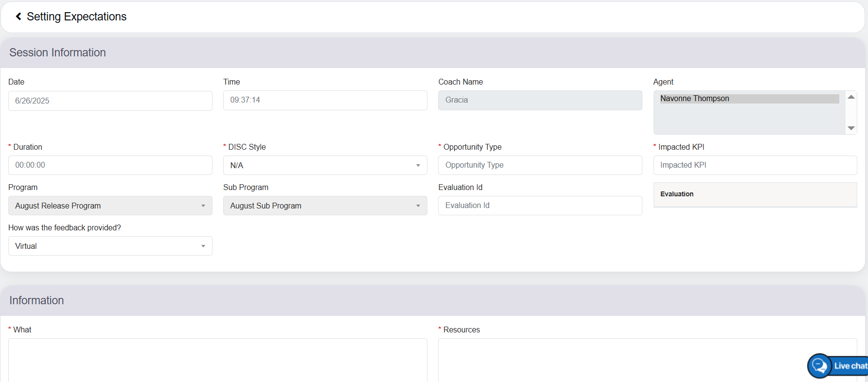The width and height of the screenshot is (868, 382).
Task: Expand the Program dropdown
Action: click(110, 206)
